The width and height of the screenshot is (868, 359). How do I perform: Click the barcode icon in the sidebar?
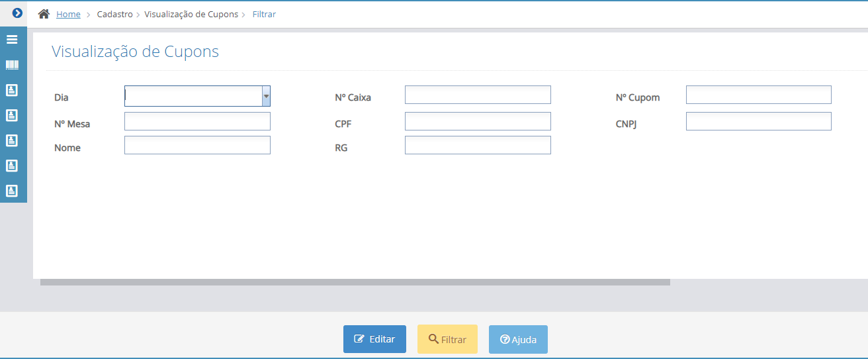12,65
